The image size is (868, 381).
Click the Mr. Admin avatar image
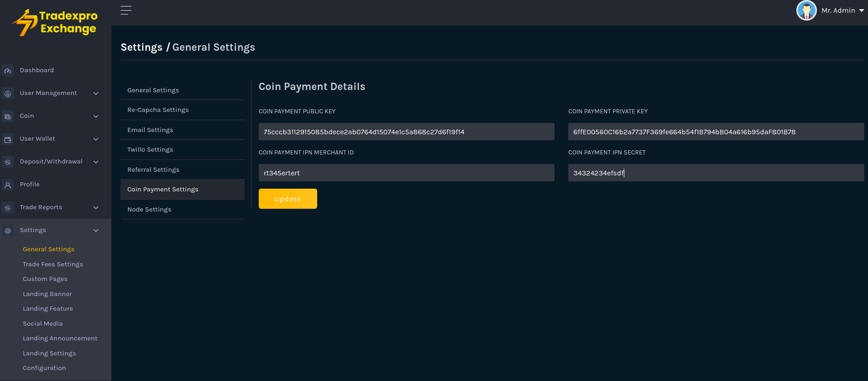pyautogui.click(x=806, y=11)
